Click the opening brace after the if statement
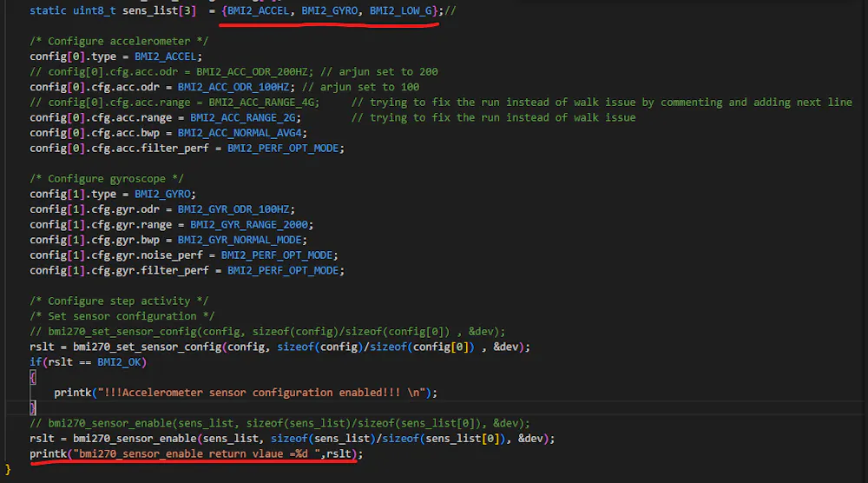Screen dimensions: 868x483 click(x=33, y=377)
